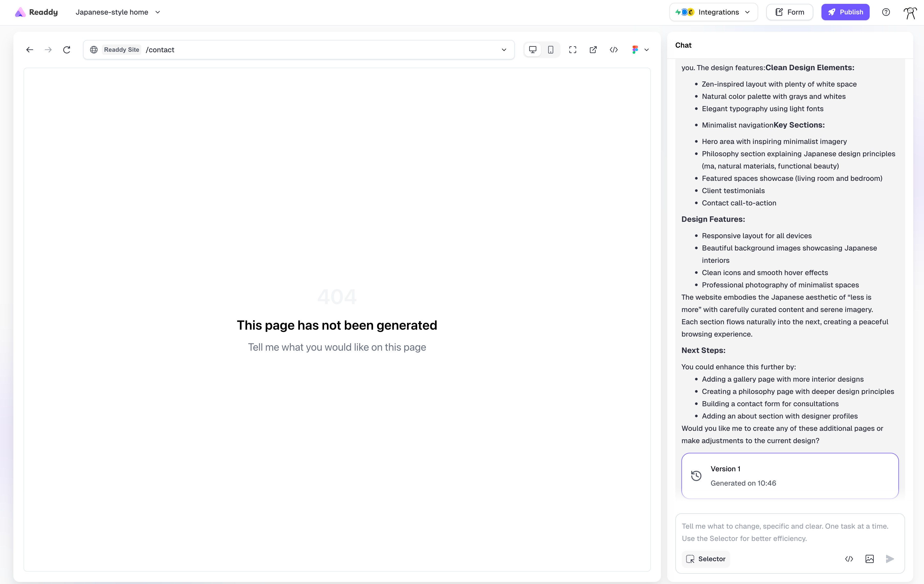
Task: Toggle the Selector tool
Action: tap(706, 559)
